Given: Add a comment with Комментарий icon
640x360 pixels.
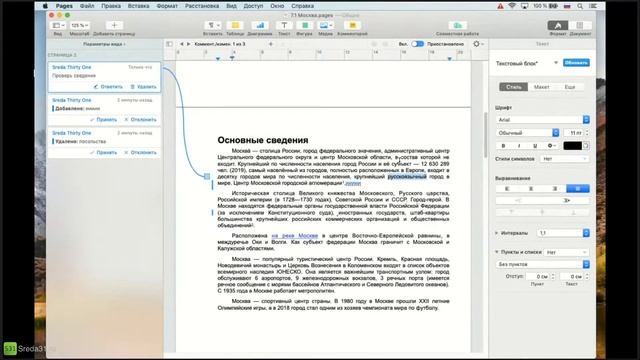Looking at the screenshot, I should point(352,25).
